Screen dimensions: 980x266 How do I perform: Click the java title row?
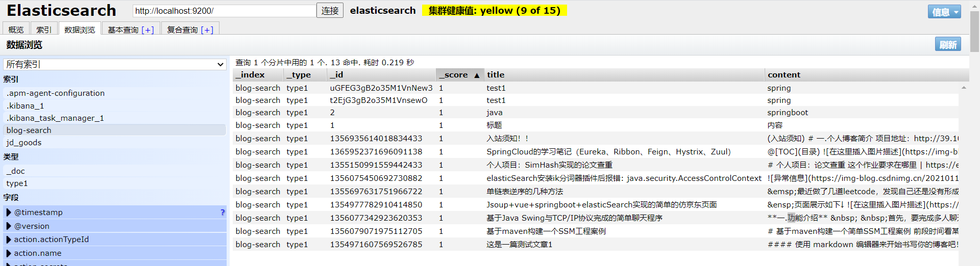coord(596,112)
